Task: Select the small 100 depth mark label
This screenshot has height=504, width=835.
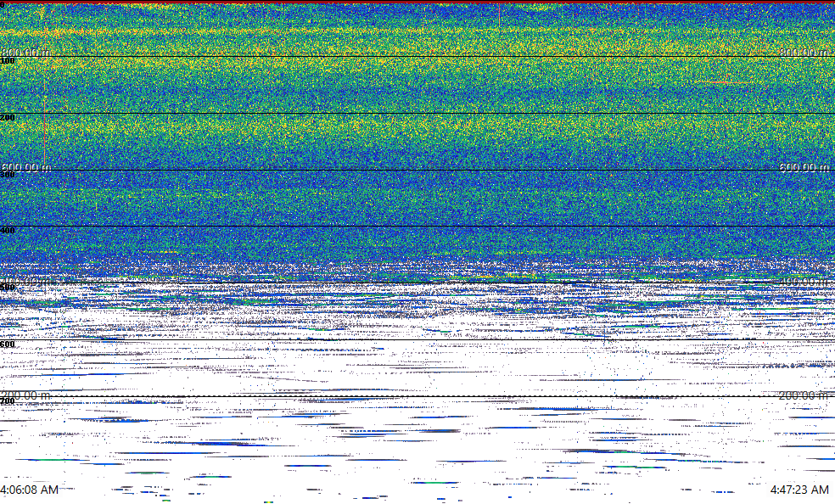Action: (x=8, y=61)
